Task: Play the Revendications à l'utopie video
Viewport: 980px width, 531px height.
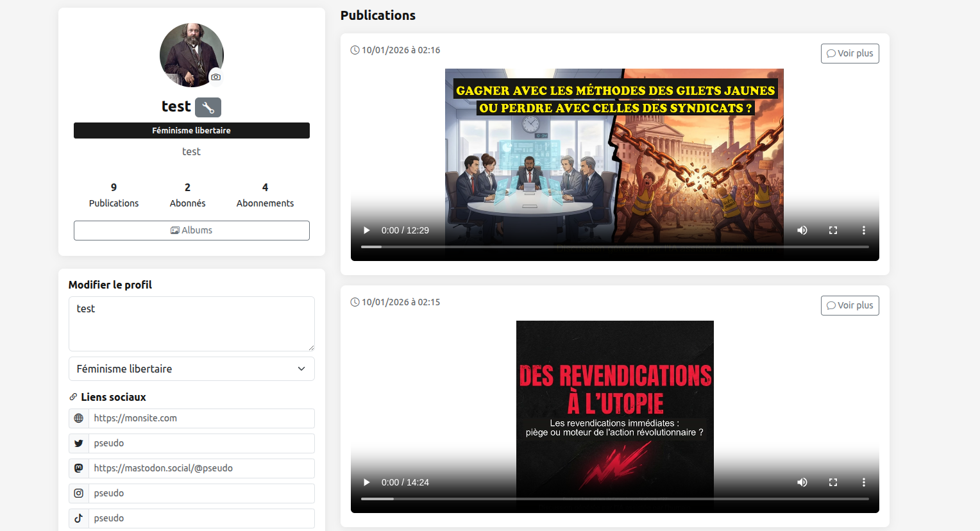Action: [x=367, y=482]
